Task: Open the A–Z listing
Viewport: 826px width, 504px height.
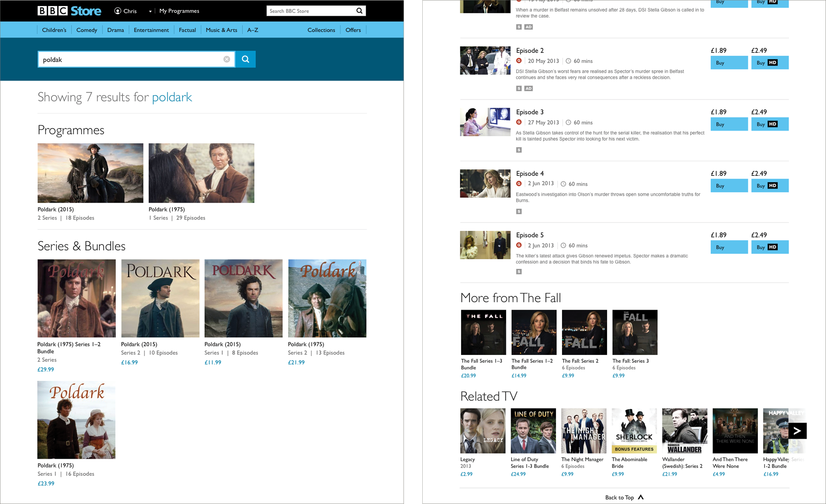Action: pos(252,30)
